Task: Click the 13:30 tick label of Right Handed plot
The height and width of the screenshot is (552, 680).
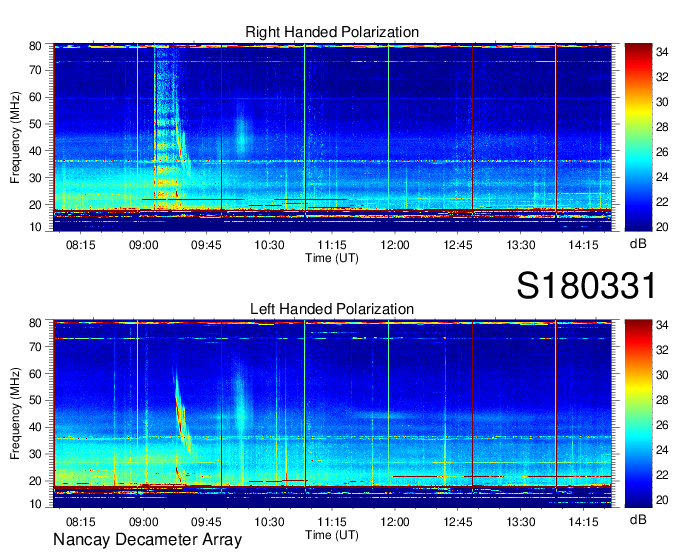Action: [x=521, y=245]
